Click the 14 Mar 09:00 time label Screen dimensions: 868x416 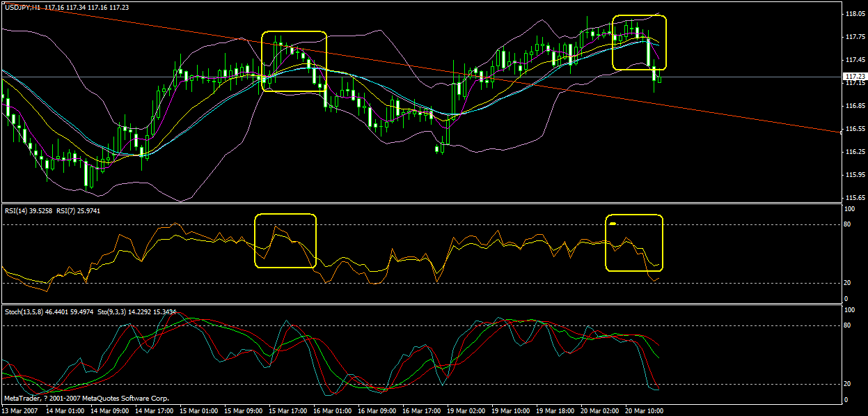coord(109,411)
